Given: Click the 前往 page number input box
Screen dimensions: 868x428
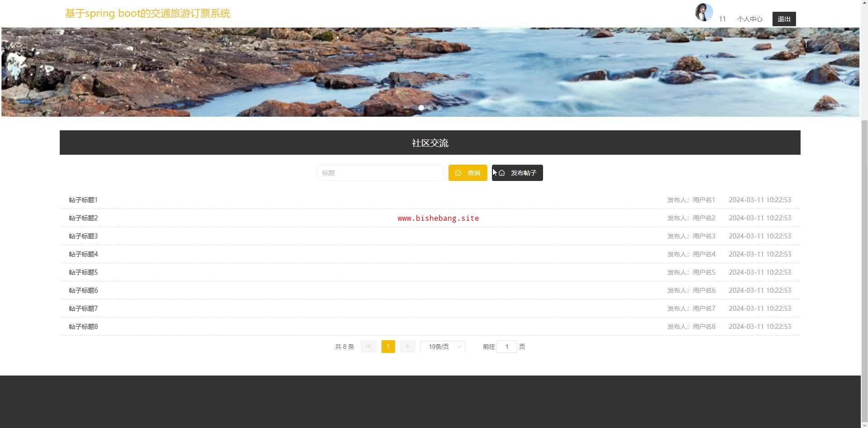Looking at the screenshot, I should tap(507, 347).
